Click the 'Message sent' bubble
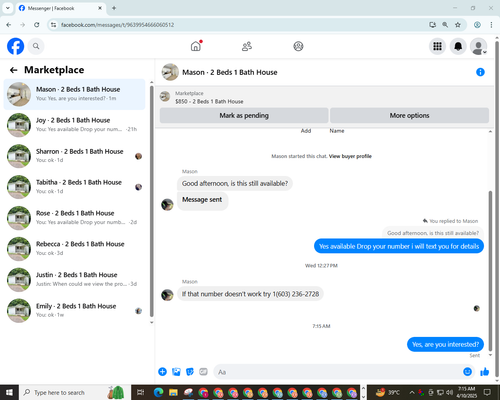Viewport: 500px width, 400px height. [202, 200]
